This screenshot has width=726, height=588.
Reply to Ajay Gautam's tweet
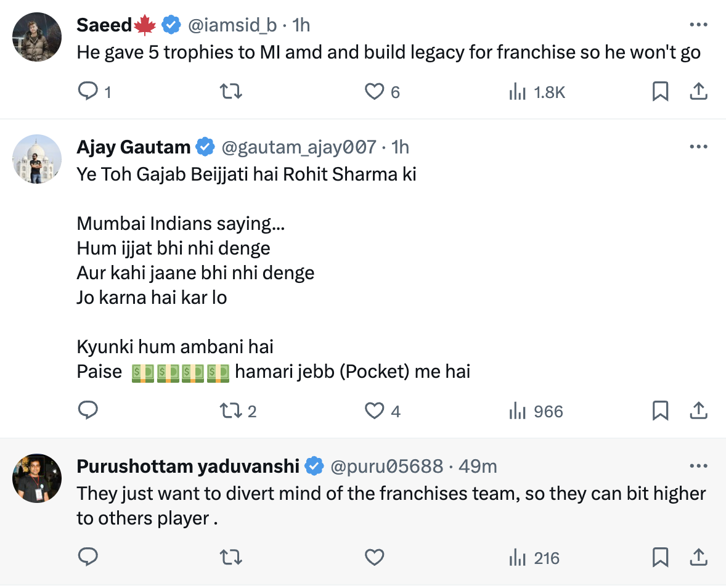pos(88,410)
